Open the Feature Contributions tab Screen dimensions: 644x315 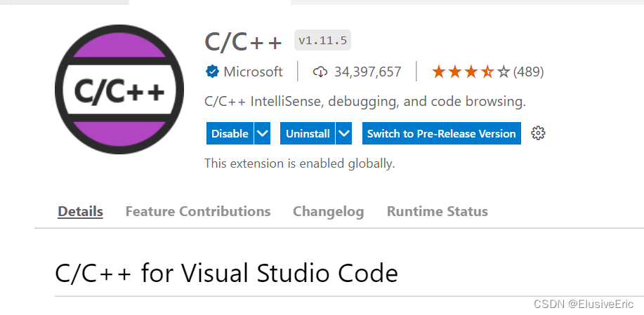(x=198, y=211)
